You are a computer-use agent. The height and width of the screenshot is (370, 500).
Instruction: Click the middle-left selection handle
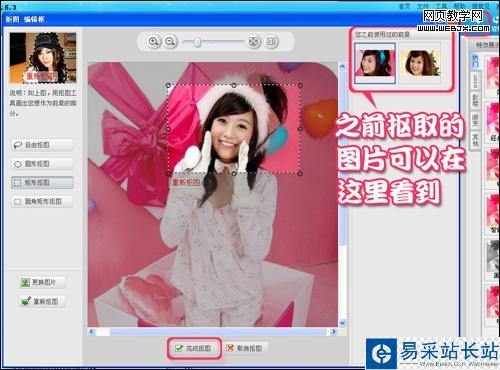tap(168, 129)
